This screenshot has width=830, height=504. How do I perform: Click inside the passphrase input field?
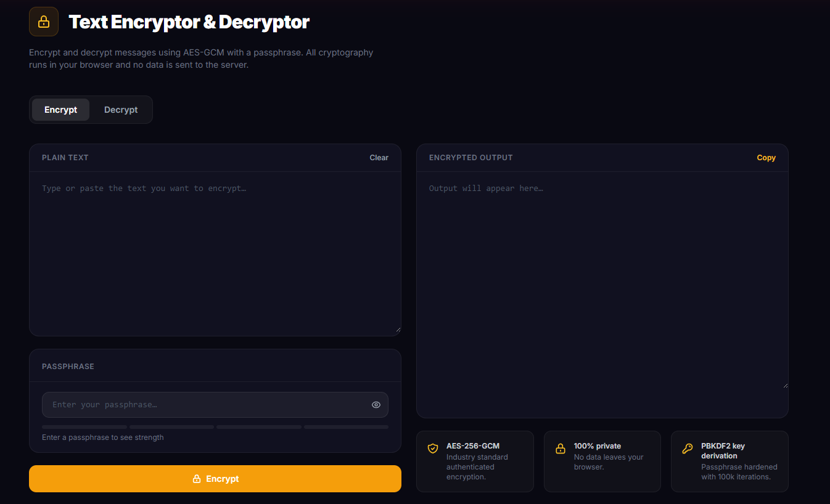click(x=185, y=405)
